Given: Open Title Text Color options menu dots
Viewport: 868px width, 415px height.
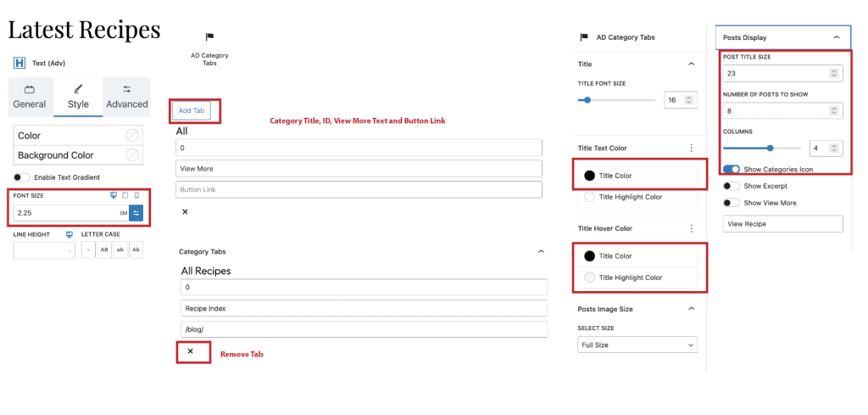Looking at the screenshot, I should tap(691, 148).
